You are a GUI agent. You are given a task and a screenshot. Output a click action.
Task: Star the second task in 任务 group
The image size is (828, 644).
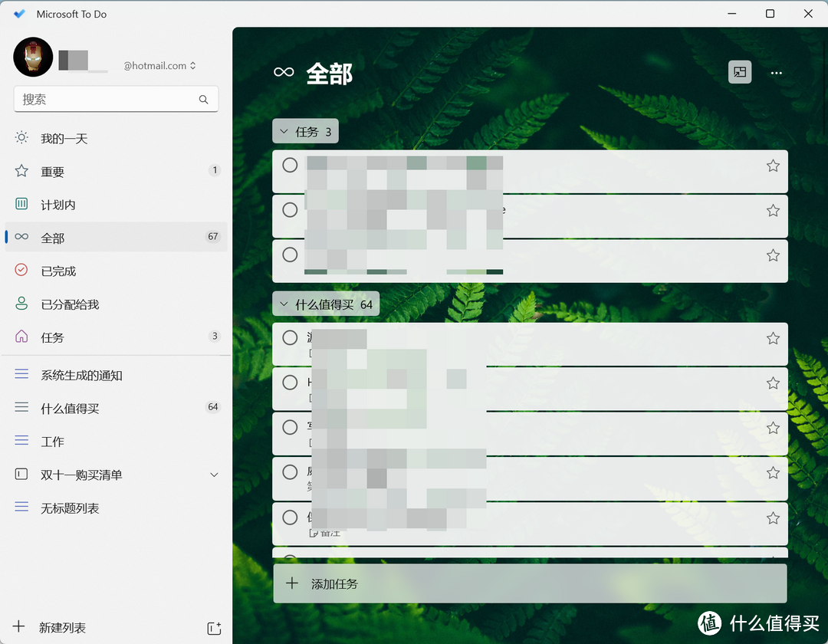point(773,211)
